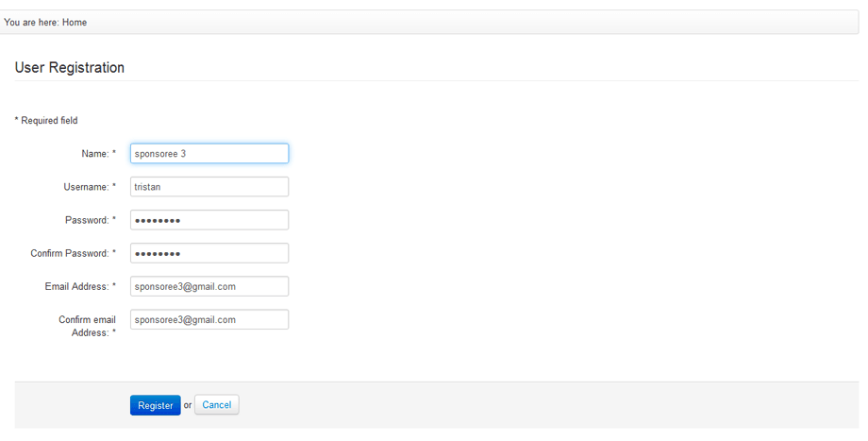Focus the Username field with tristan
868x441 pixels.
pyautogui.click(x=209, y=187)
